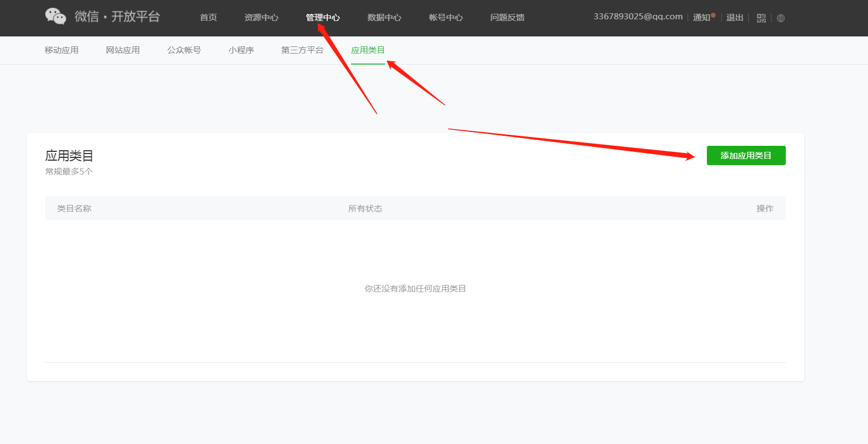Click the globe language icon
Viewport: 868px width, 444px height.
(780, 18)
